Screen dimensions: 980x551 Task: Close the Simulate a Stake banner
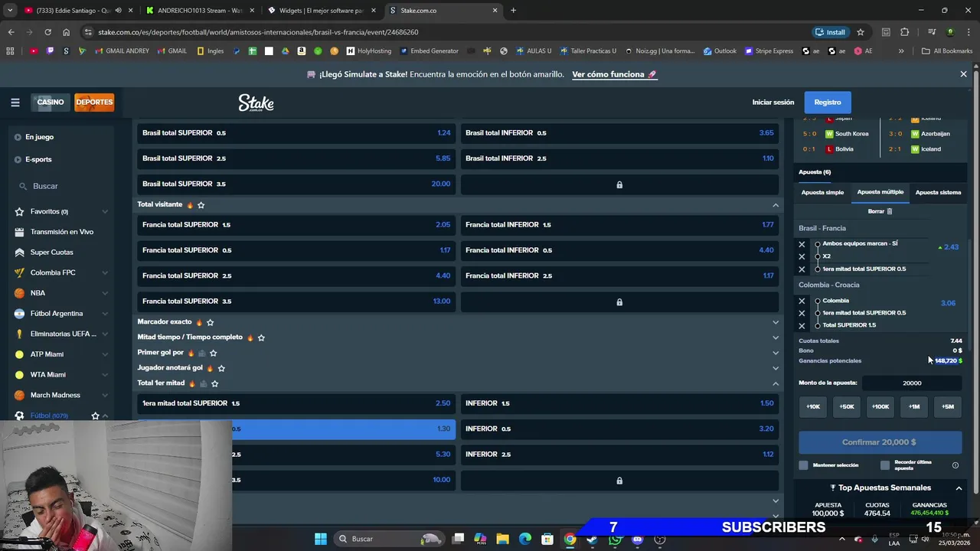click(x=963, y=74)
